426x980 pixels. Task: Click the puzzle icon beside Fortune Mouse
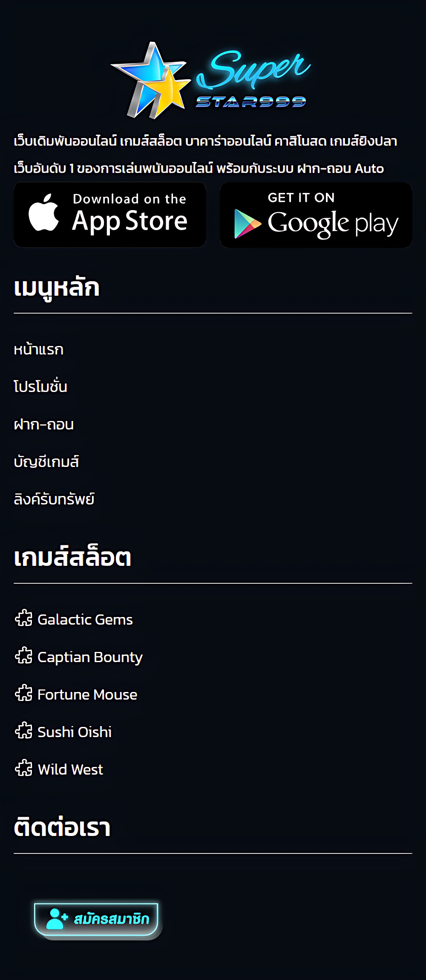[24, 693]
